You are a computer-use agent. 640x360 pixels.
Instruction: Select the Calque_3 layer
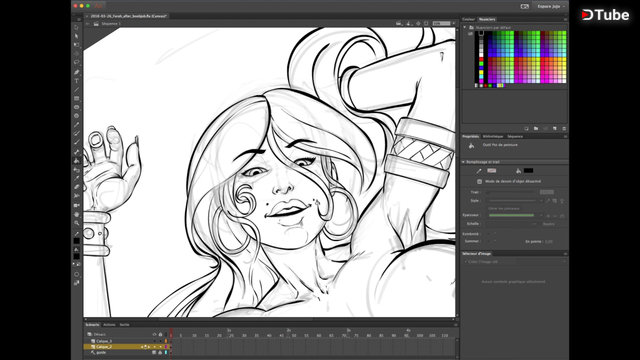pyautogui.click(x=104, y=341)
